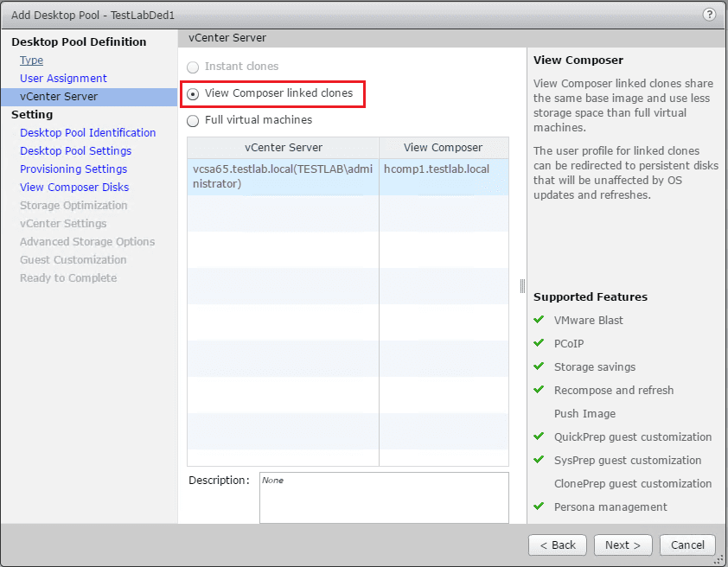Click the Push Image feature text

[585, 413]
